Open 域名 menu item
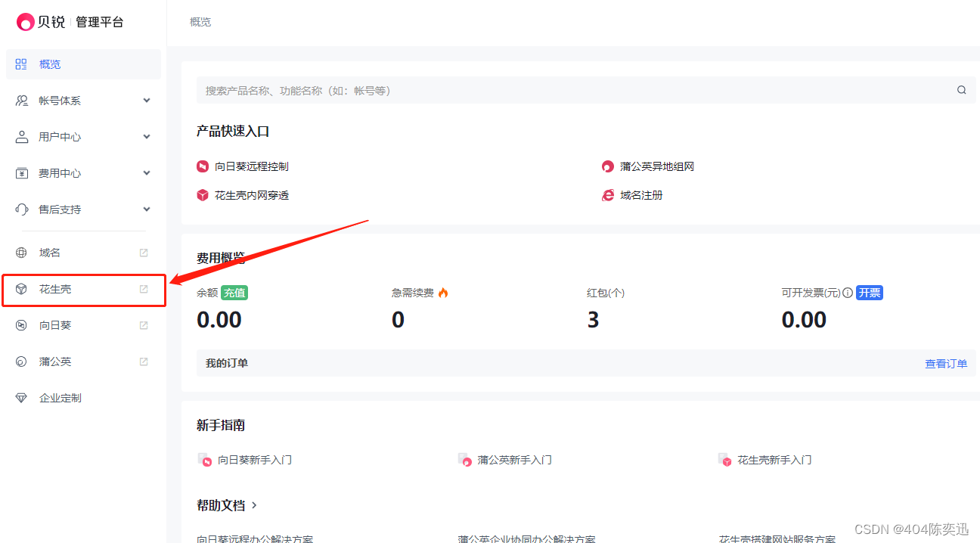980x543 pixels. click(83, 253)
